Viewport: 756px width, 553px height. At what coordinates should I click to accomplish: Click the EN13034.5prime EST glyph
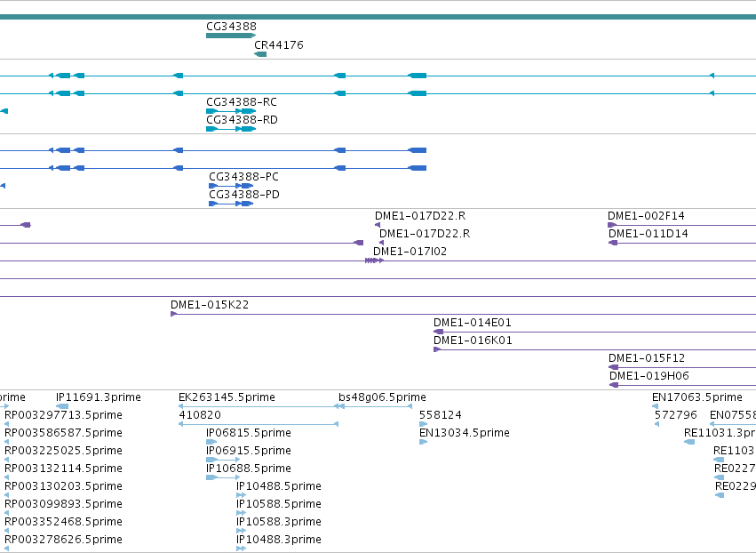[x=424, y=442]
